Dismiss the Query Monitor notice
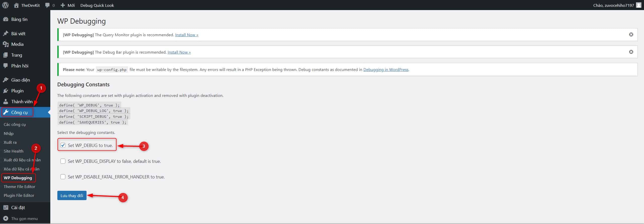Viewport: 644px width, 224px height. [x=631, y=34]
